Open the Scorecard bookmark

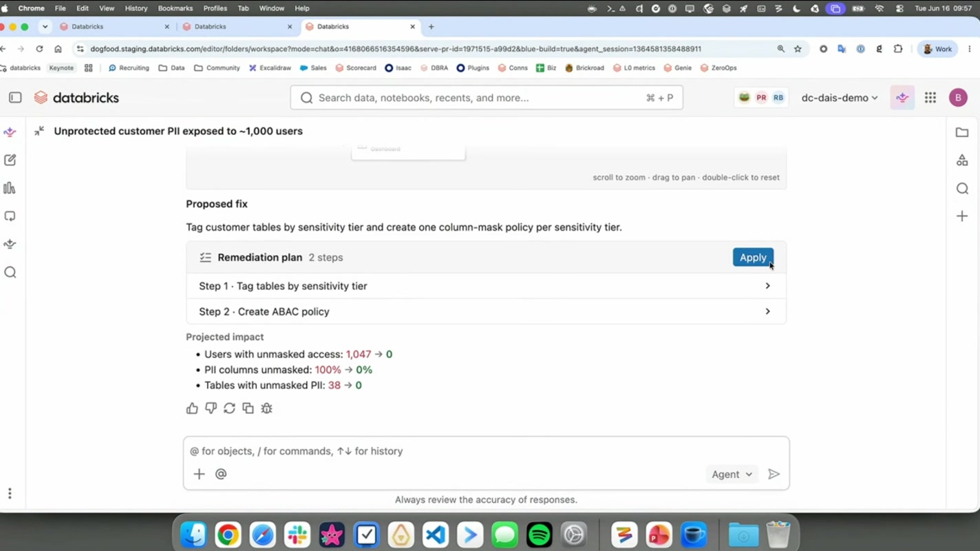tap(356, 68)
